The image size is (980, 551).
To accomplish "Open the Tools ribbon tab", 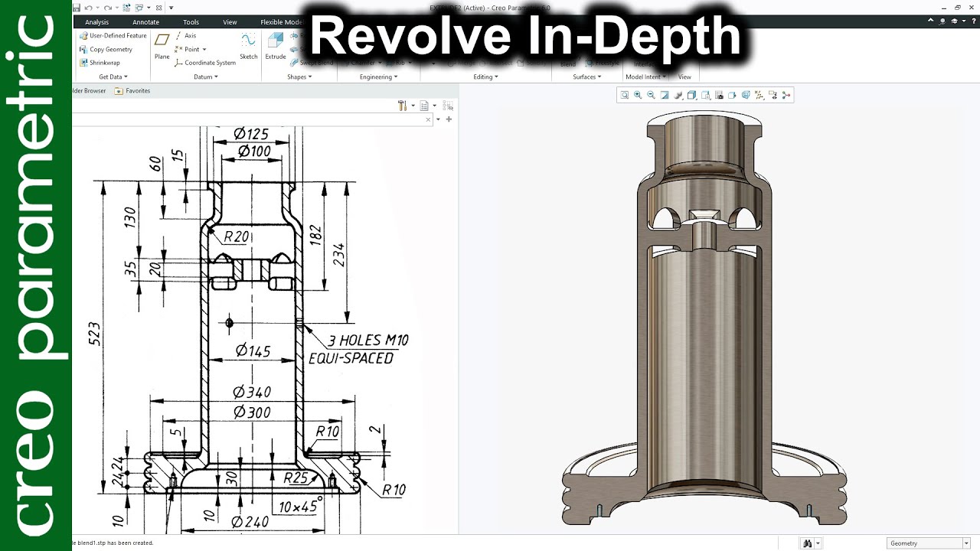I will (x=191, y=22).
